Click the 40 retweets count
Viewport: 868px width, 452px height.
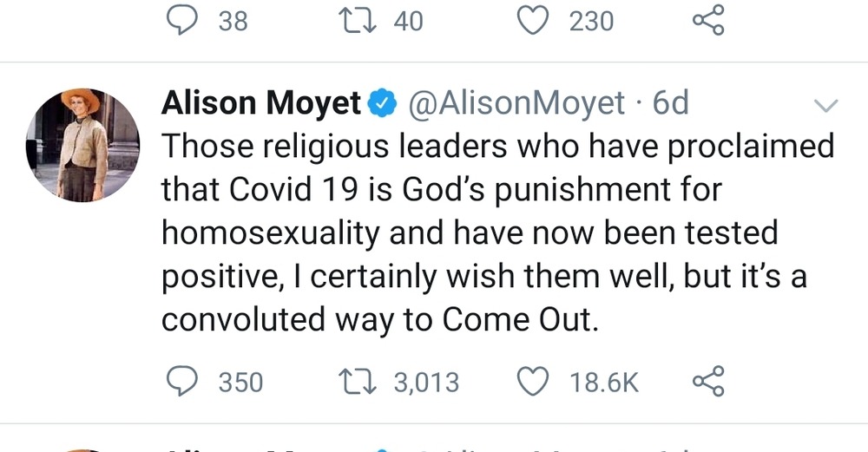[x=409, y=21]
